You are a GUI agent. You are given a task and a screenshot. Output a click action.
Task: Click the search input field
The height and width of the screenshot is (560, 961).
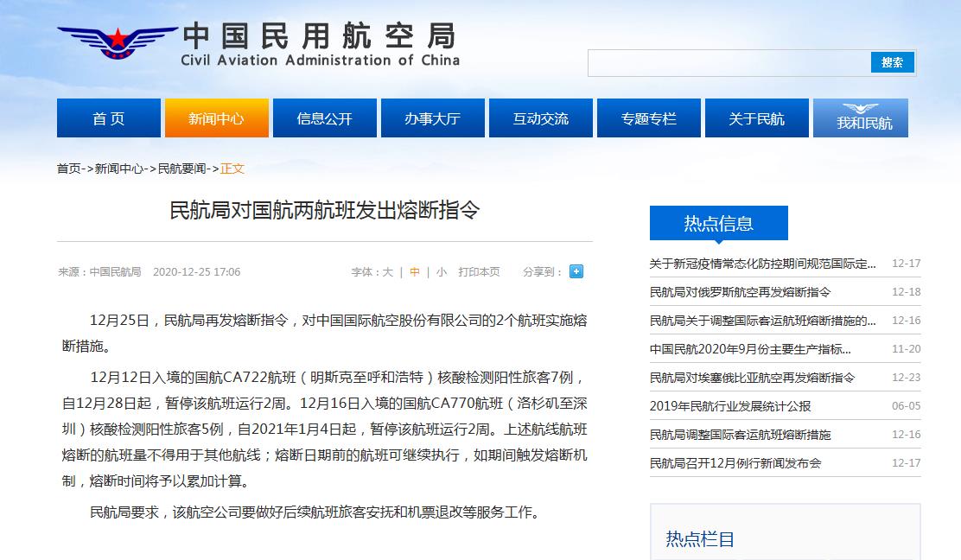tap(729, 62)
